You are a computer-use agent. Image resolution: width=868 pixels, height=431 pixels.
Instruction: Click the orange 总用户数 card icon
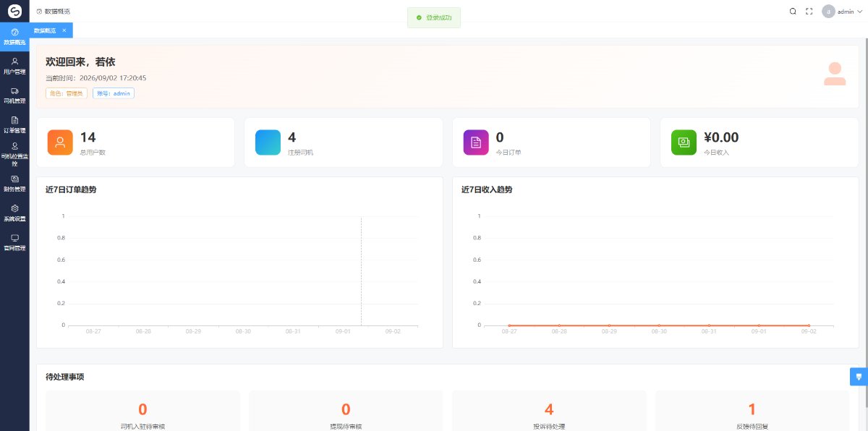tap(60, 142)
